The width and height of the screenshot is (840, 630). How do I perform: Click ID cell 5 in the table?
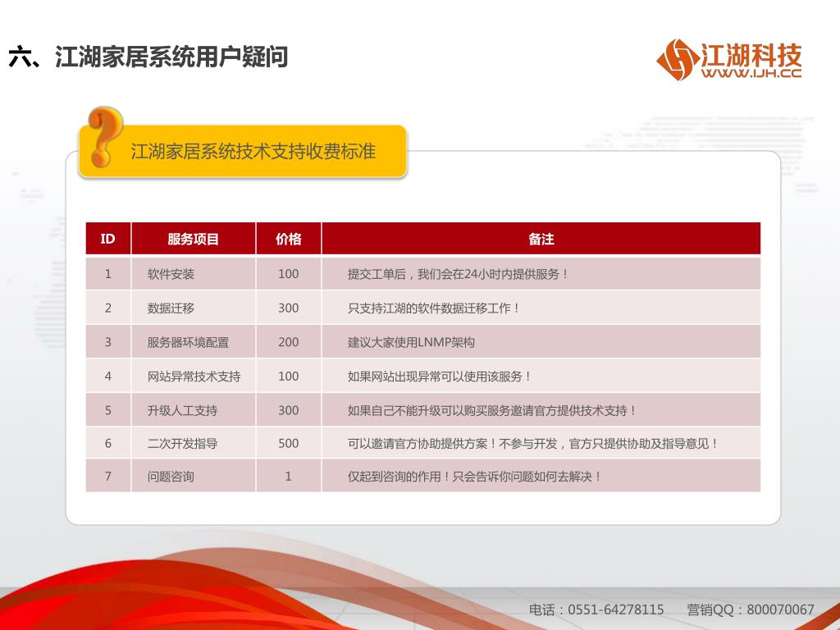pyautogui.click(x=107, y=411)
